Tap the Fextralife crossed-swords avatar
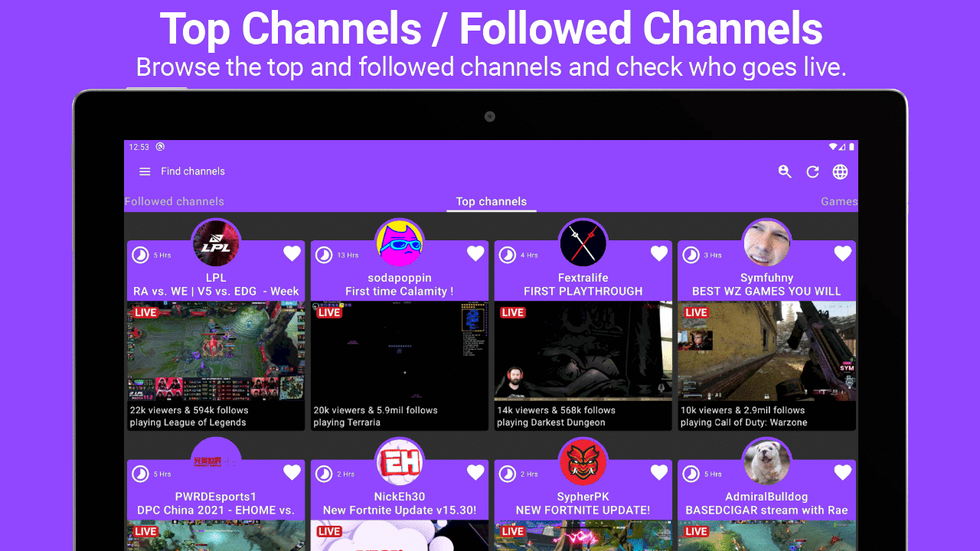 pyautogui.click(x=583, y=243)
